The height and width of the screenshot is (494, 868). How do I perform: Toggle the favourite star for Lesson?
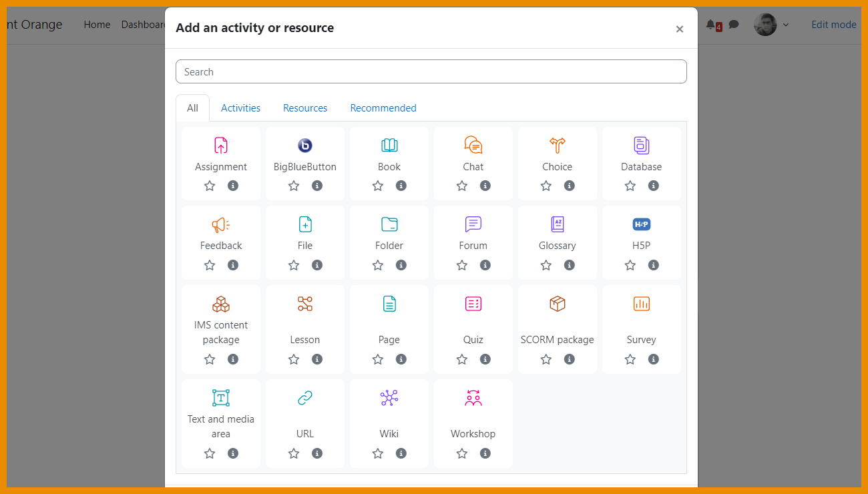pos(294,359)
